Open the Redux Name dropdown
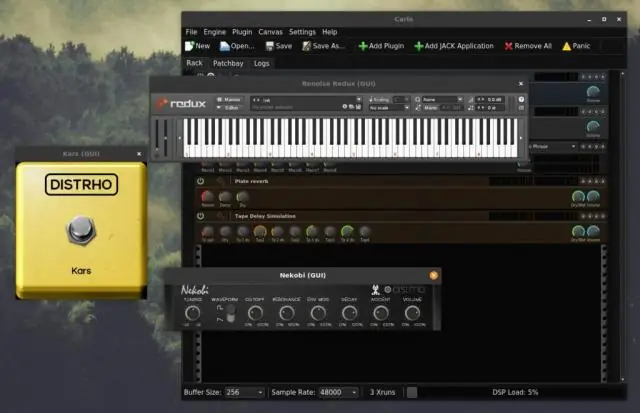This screenshot has height=413, width=640. point(442,100)
